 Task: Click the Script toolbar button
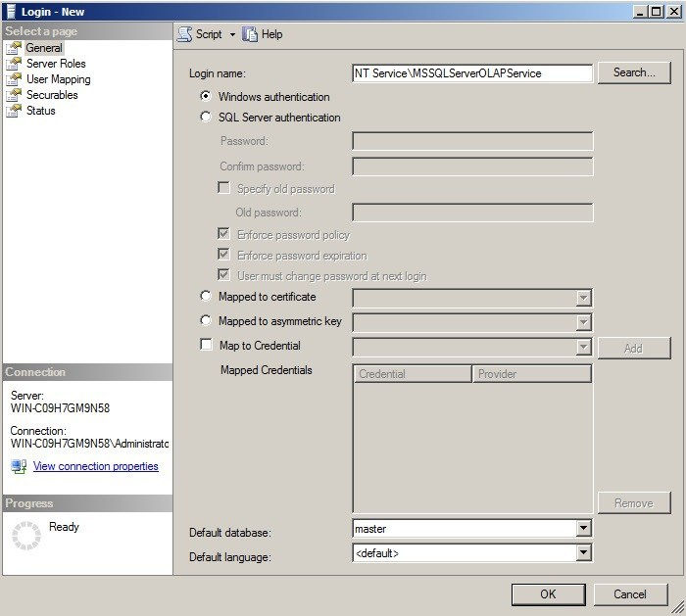click(201, 34)
